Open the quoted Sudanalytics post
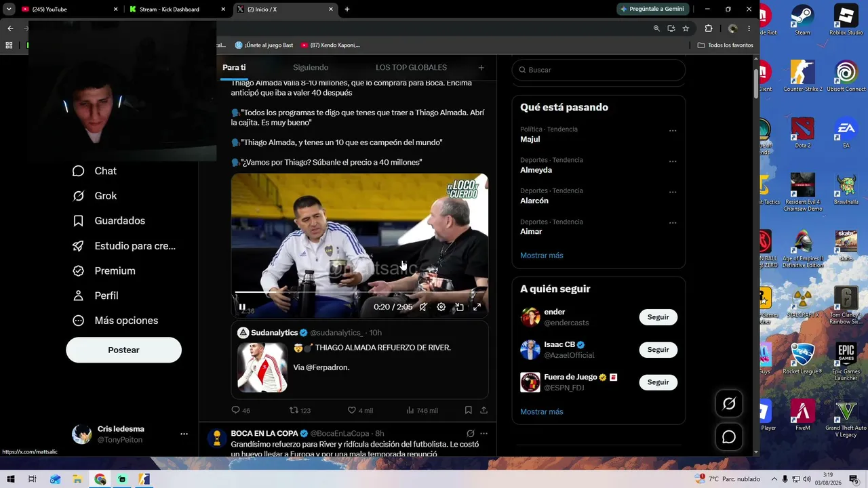Screen dimensions: 868x488 [x=359, y=360]
